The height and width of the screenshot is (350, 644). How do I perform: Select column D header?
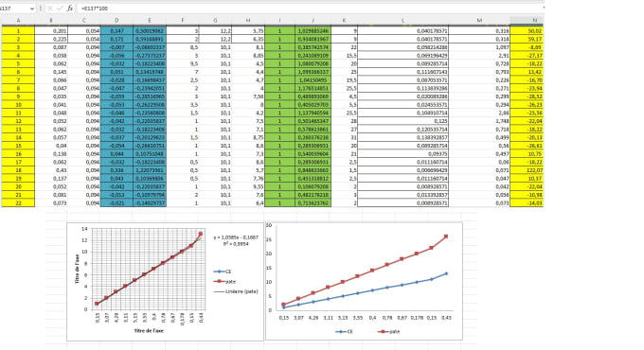click(116, 20)
